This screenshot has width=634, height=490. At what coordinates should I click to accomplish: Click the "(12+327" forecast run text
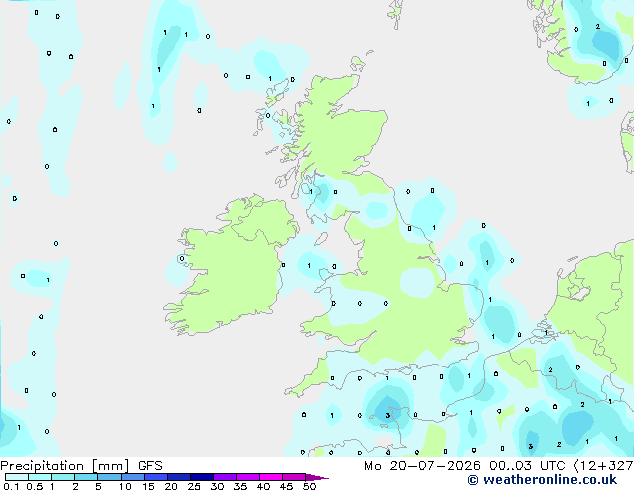click(603, 466)
